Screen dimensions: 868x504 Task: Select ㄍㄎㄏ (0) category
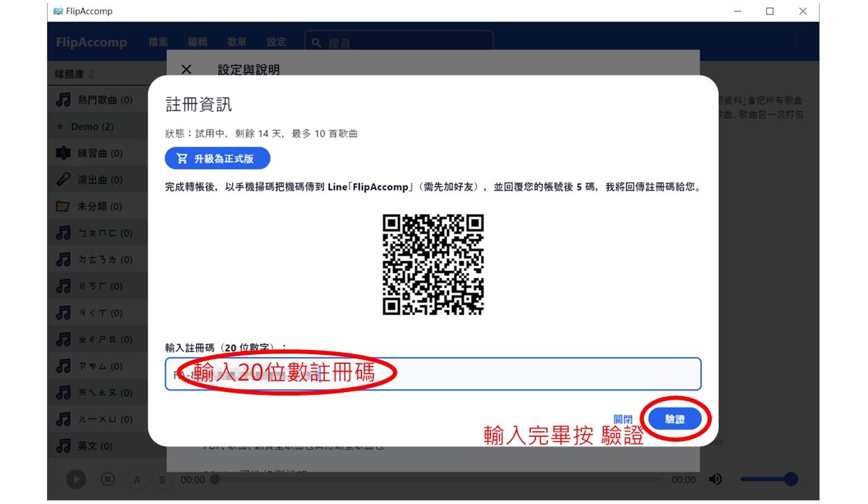[x=97, y=286]
